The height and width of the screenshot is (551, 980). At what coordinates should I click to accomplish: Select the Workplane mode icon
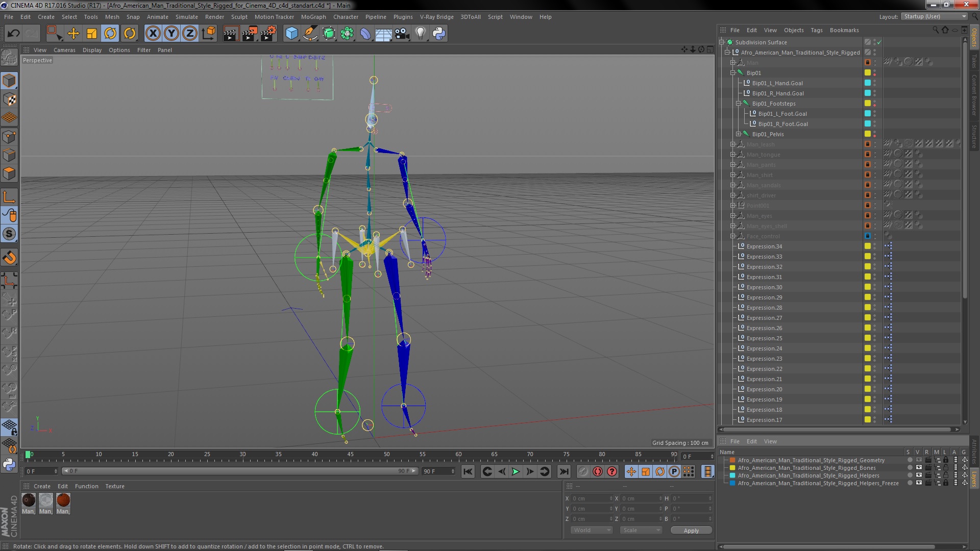point(9,118)
